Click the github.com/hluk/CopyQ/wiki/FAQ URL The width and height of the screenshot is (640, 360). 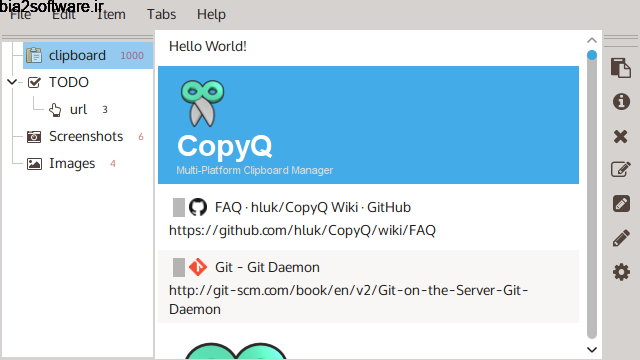click(x=302, y=231)
